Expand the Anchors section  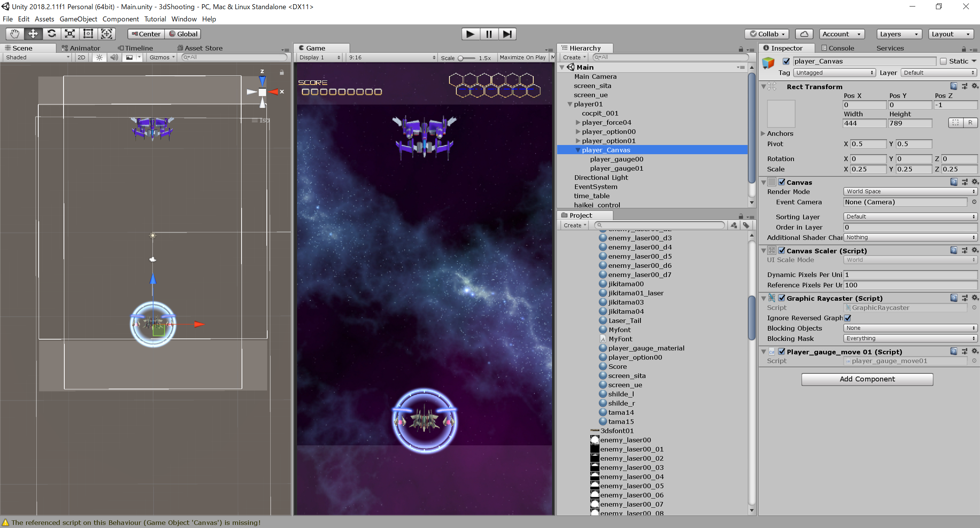click(x=763, y=134)
